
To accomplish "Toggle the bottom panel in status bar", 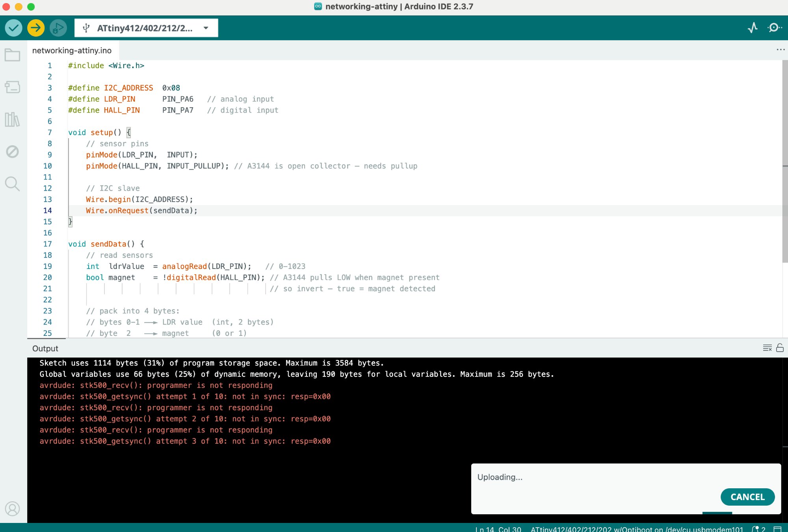I will (x=777, y=529).
